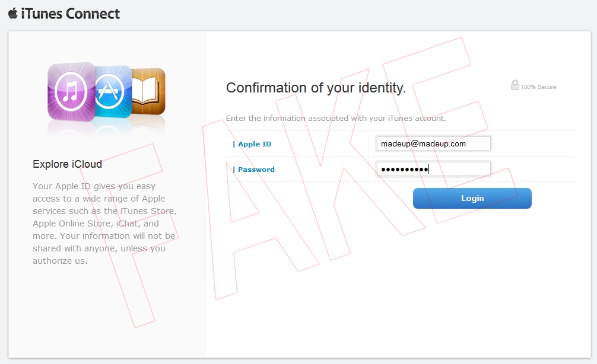Click the 100% Secure label
Image resolution: width=597 pixels, height=364 pixels.
(x=538, y=87)
